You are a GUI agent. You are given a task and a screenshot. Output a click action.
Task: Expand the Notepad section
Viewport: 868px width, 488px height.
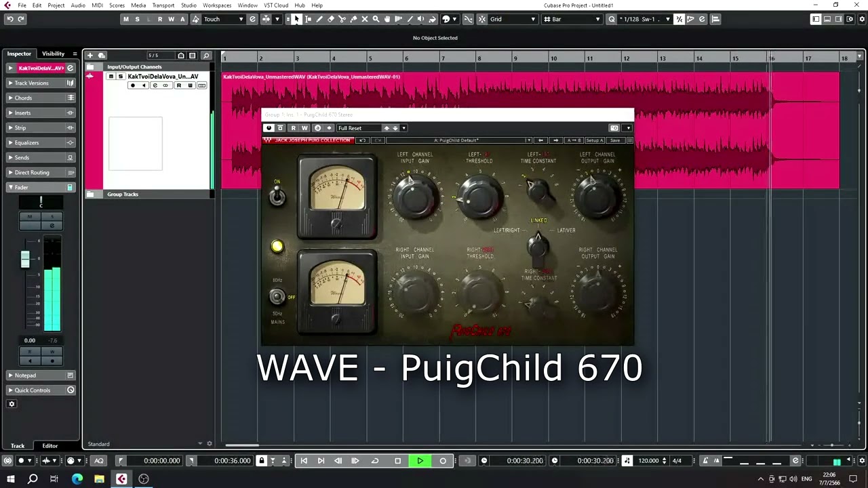pyautogui.click(x=41, y=375)
